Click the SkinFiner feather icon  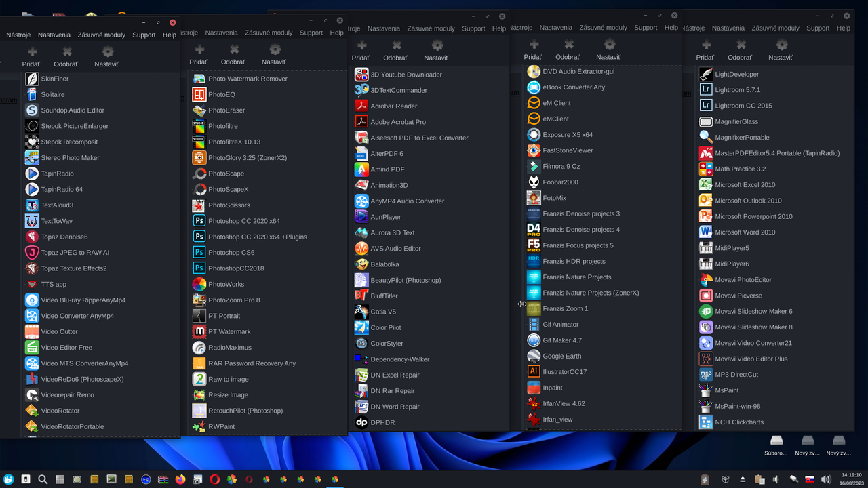tap(32, 79)
